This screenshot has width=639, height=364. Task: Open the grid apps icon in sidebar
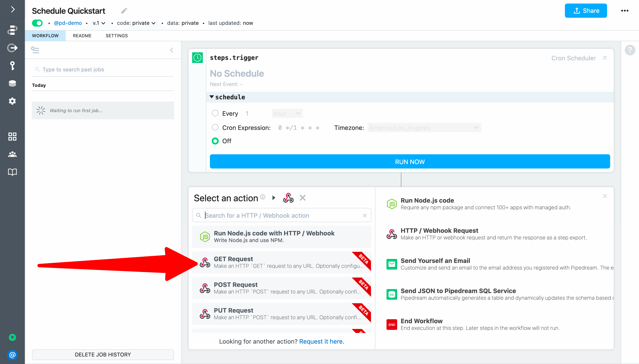pos(12,137)
